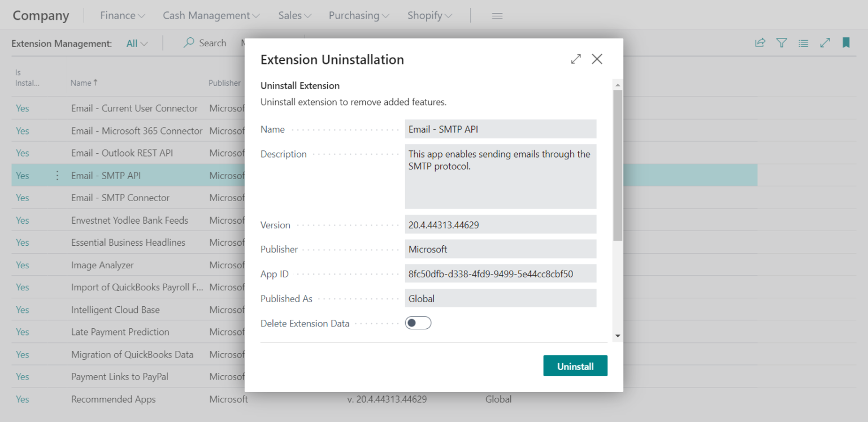
Task: Open row options for Email - SMTP API
Action: coord(57,176)
